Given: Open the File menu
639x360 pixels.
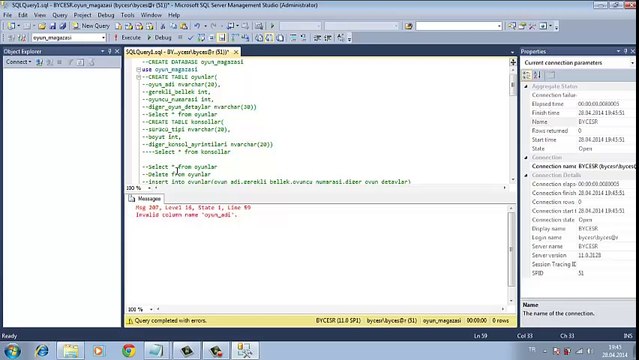Looking at the screenshot, I should pyautogui.click(x=7, y=15).
